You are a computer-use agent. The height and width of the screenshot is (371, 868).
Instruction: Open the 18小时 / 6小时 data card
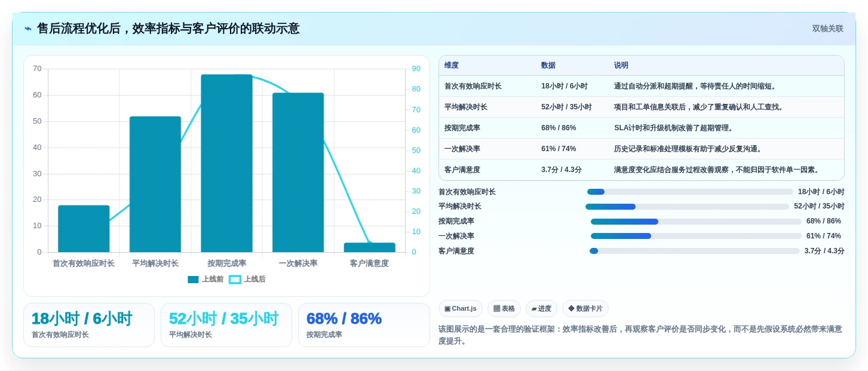coord(89,325)
